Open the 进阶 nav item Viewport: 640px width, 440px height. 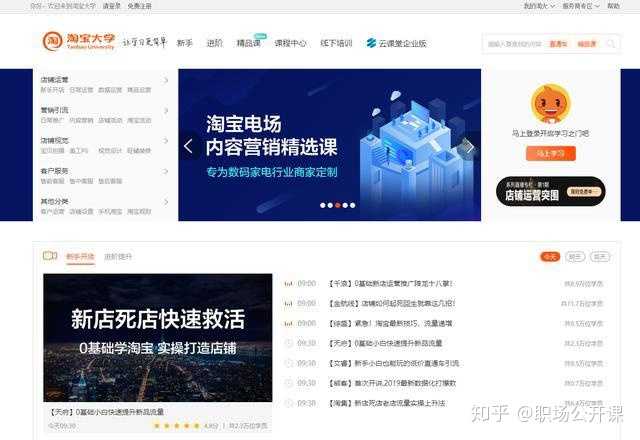(215, 43)
